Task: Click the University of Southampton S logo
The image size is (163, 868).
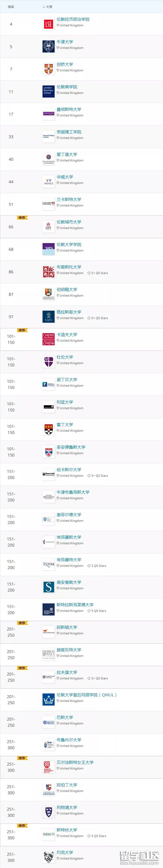Action: pos(49,587)
